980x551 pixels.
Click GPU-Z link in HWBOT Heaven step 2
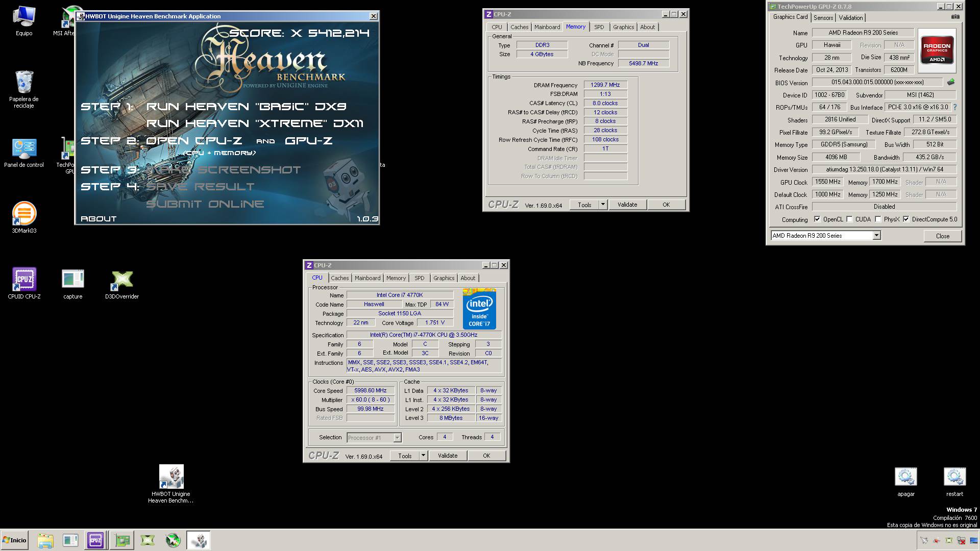[309, 141]
